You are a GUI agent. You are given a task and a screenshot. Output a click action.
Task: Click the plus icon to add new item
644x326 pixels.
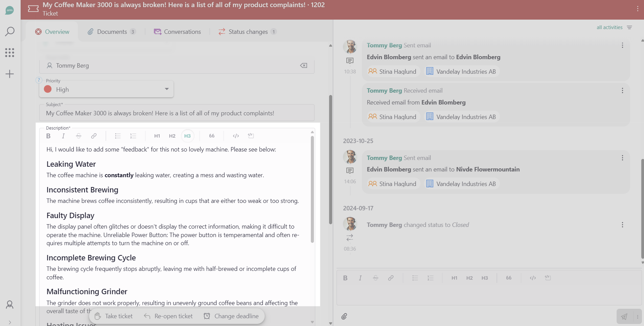pos(10,74)
